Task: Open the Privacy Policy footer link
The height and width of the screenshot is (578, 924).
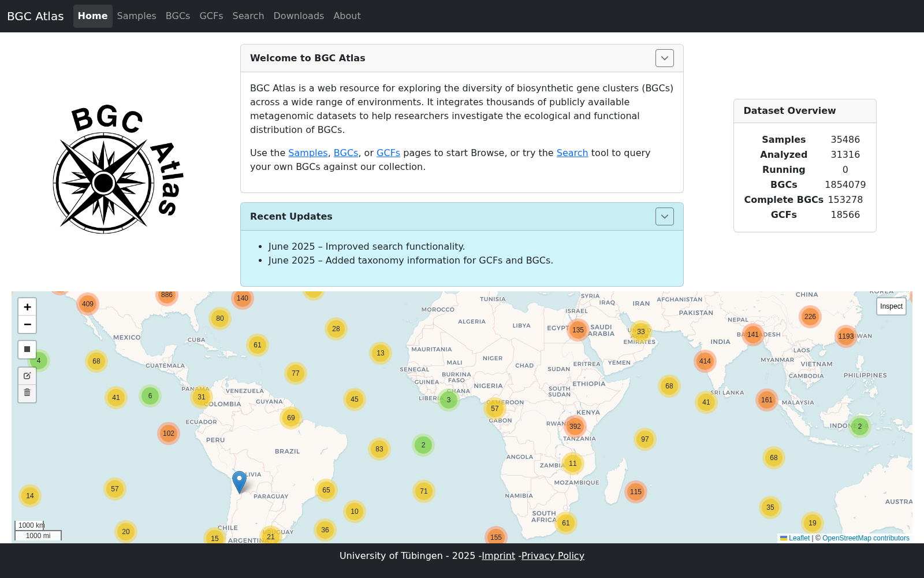Action: tap(553, 556)
